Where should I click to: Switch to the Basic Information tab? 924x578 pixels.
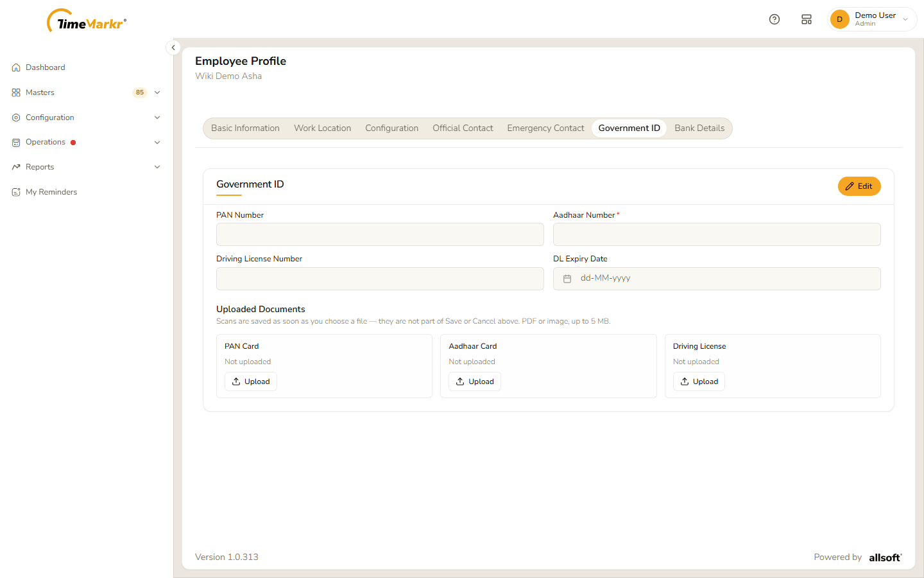tap(245, 128)
